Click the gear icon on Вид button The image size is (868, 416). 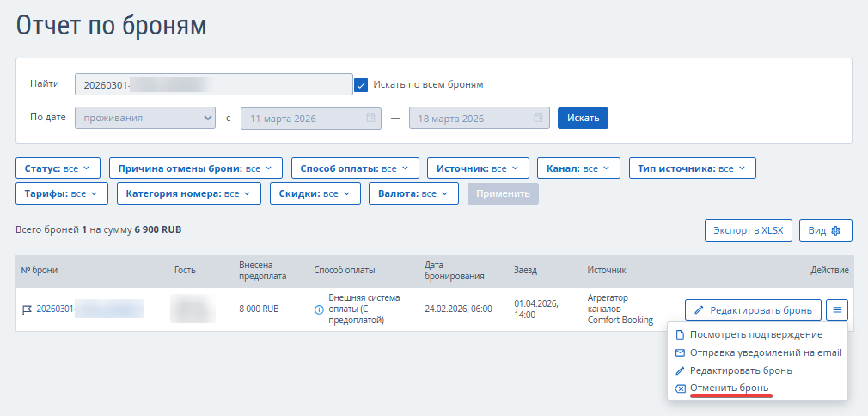(835, 230)
